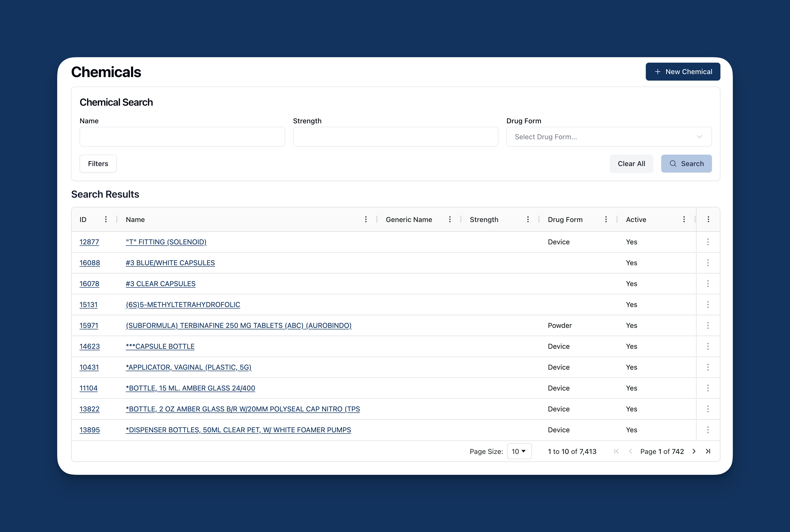
Task: Open row actions for chemical 13895
Action: coord(708,430)
